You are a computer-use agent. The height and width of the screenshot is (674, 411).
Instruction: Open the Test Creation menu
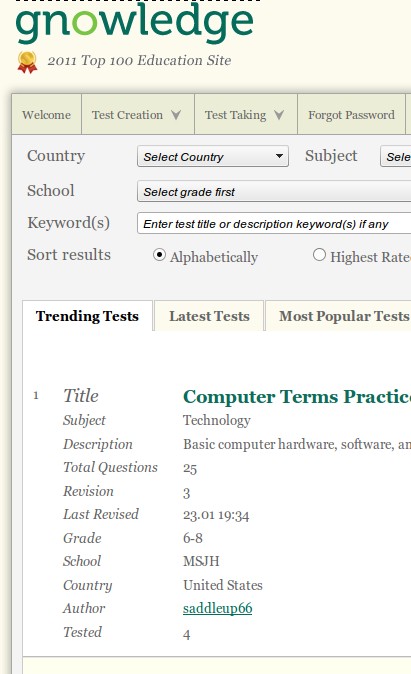pos(138,115)
